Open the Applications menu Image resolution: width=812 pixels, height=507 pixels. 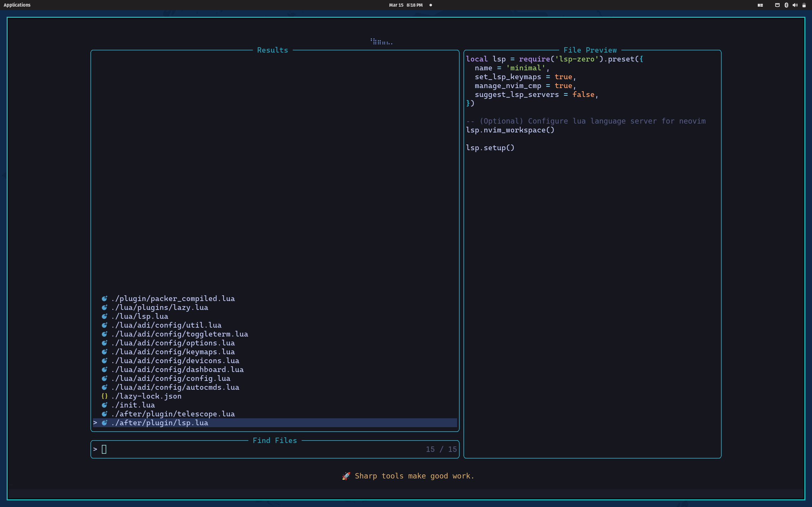17,5
